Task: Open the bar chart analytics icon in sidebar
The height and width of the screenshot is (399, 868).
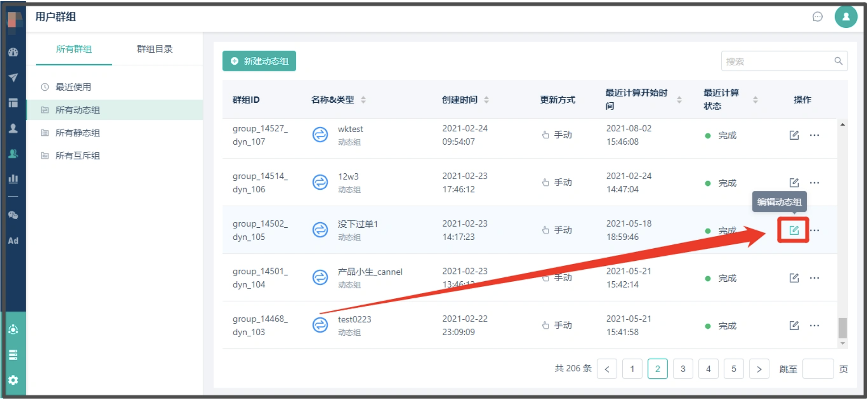Action: coord(13,179)
